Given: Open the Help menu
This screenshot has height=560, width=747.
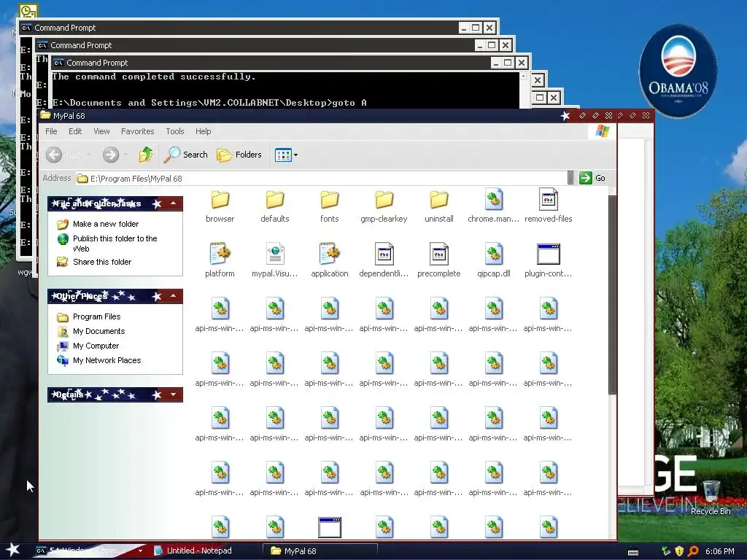Looking at the screenshot, I should pos(203,131).
